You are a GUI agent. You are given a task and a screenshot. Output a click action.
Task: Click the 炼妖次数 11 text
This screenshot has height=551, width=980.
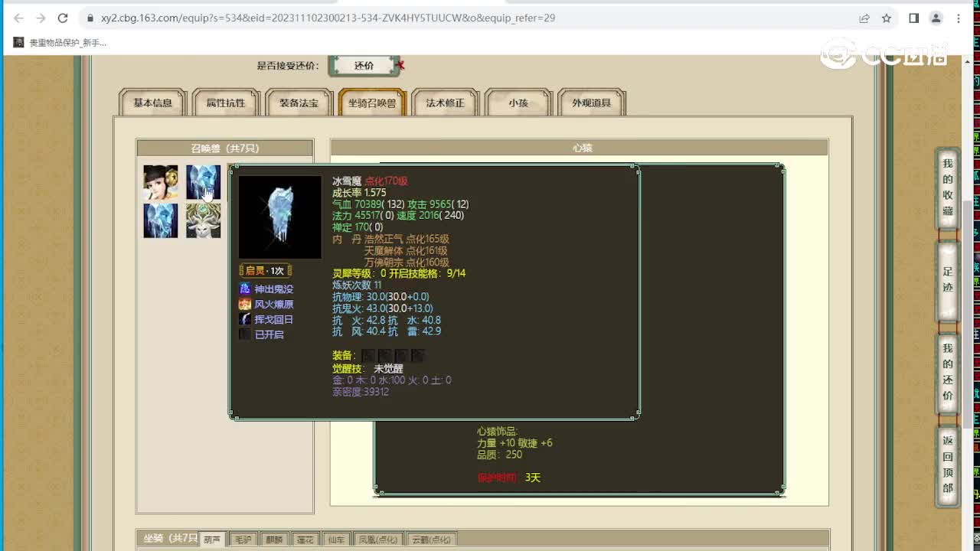(357, 285)
